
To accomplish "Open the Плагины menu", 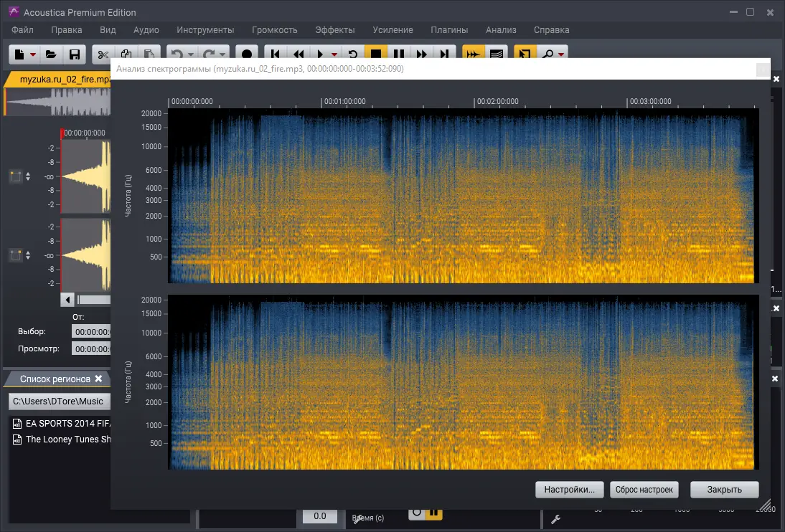I will pos(450,30).
